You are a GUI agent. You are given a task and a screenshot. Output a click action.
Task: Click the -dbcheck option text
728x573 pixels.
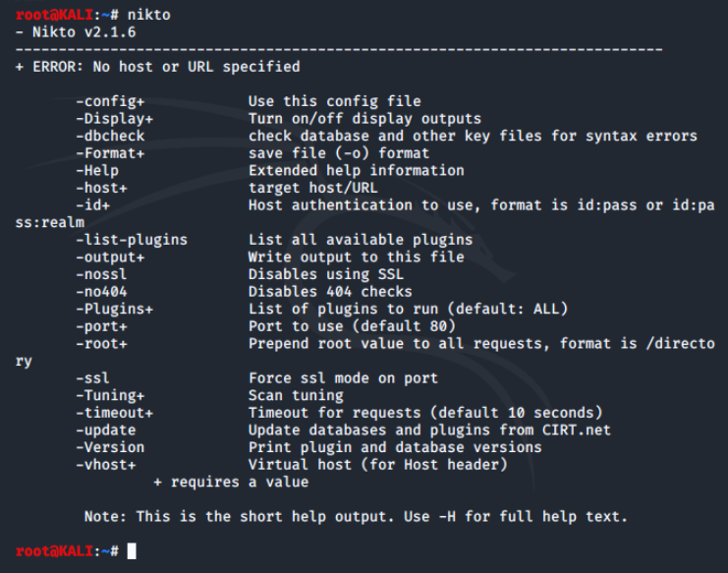(x=110, y=136)
